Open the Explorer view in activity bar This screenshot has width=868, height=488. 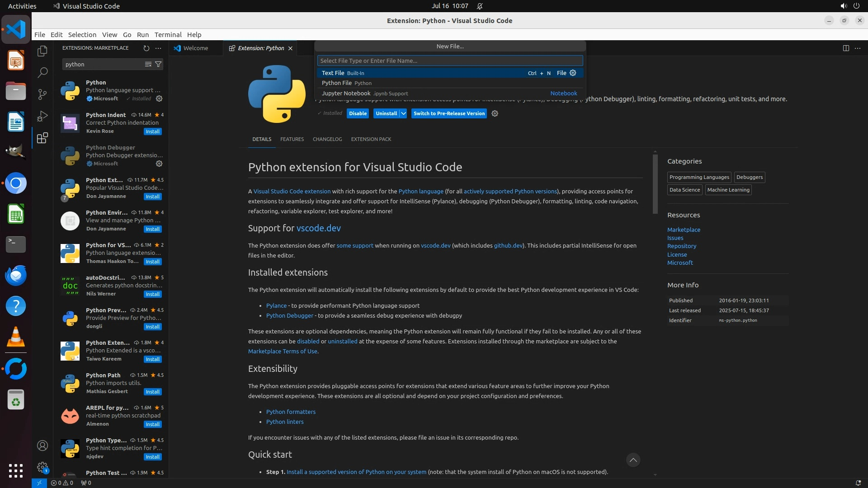[x=42, y=51]
